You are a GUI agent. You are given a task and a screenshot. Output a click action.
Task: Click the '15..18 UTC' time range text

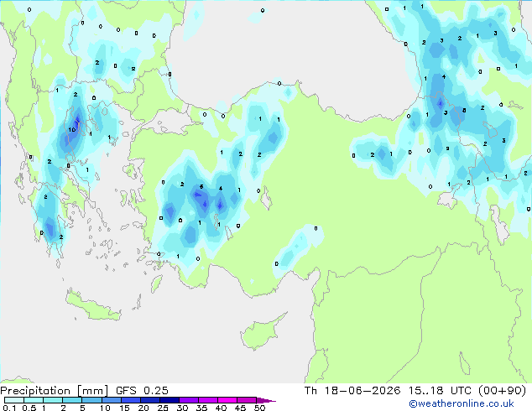click(440, 391)
